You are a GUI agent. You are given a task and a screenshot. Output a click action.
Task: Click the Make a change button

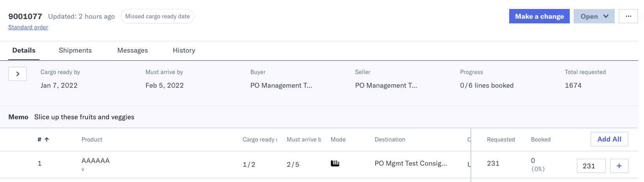pyautogui.click(x=539, y=16)
